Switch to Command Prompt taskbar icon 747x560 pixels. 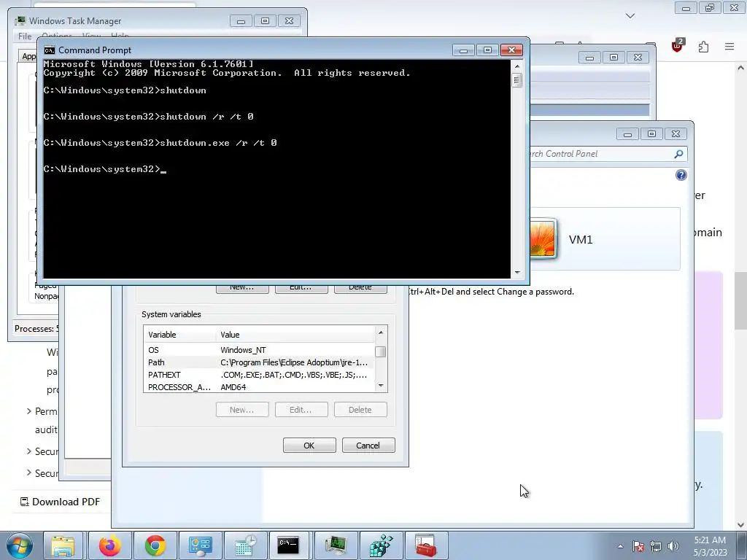click(289, 545)
